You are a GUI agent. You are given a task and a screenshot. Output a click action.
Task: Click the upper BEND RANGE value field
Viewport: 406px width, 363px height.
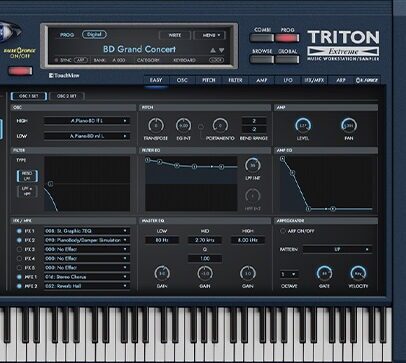click(x=254, y=121)
